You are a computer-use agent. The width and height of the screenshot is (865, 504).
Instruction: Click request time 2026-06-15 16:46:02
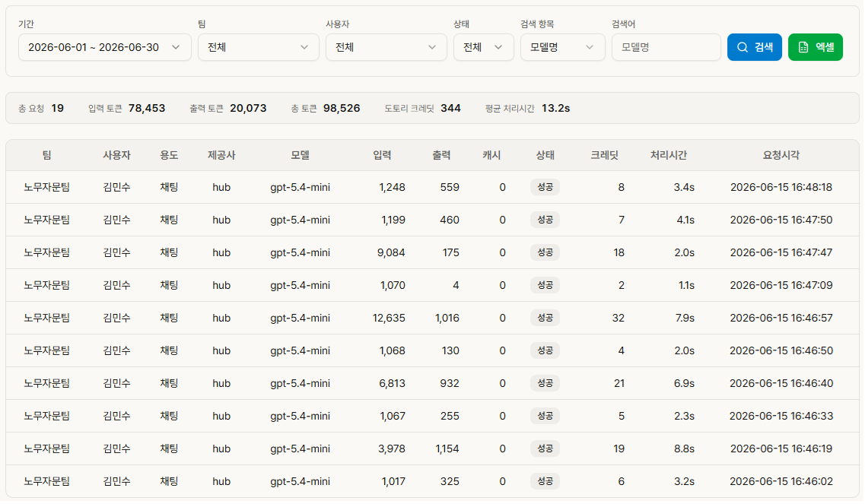click(781, 481)
